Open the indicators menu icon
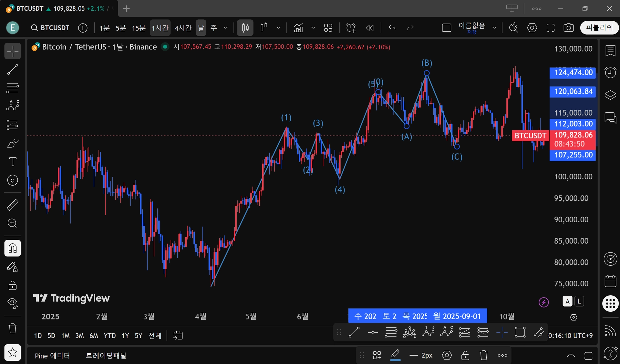 tap(298, 28)
